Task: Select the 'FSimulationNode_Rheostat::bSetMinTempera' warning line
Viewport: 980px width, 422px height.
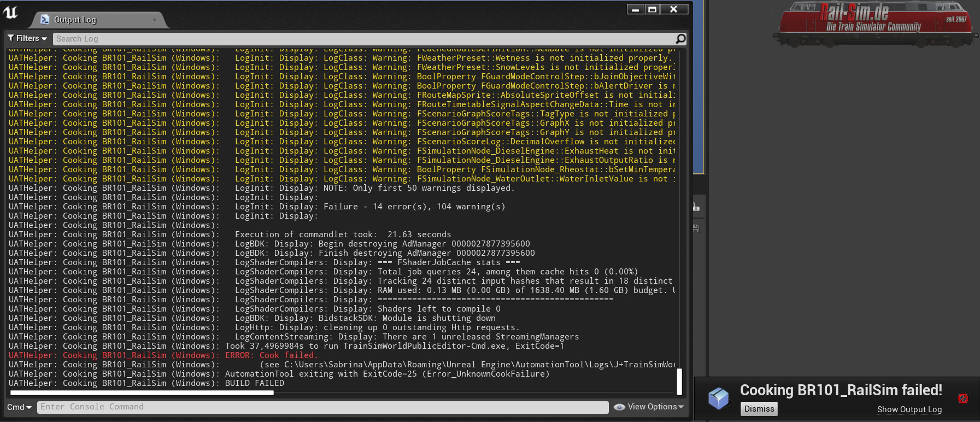Action: point(342,169)
